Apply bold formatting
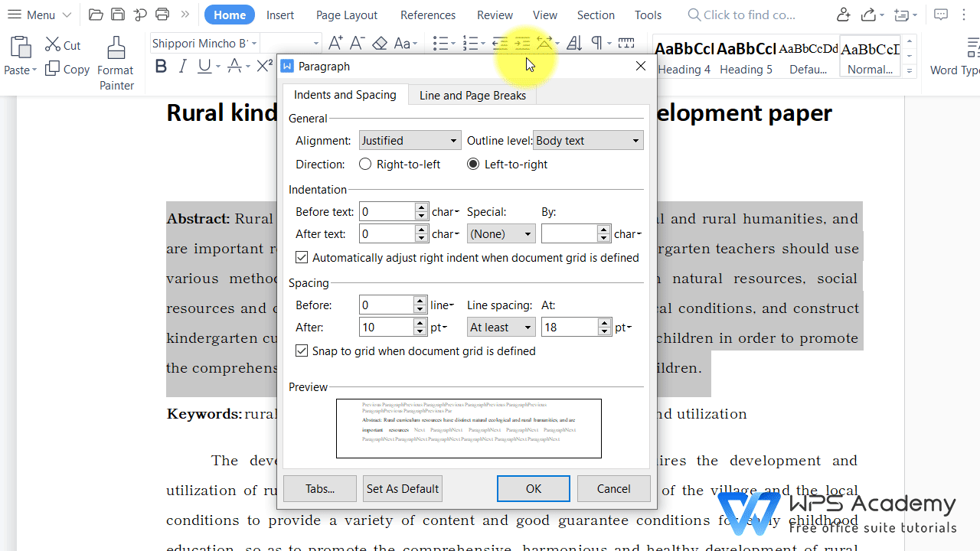The image size is (980, 551). click(x=161, y=66)
